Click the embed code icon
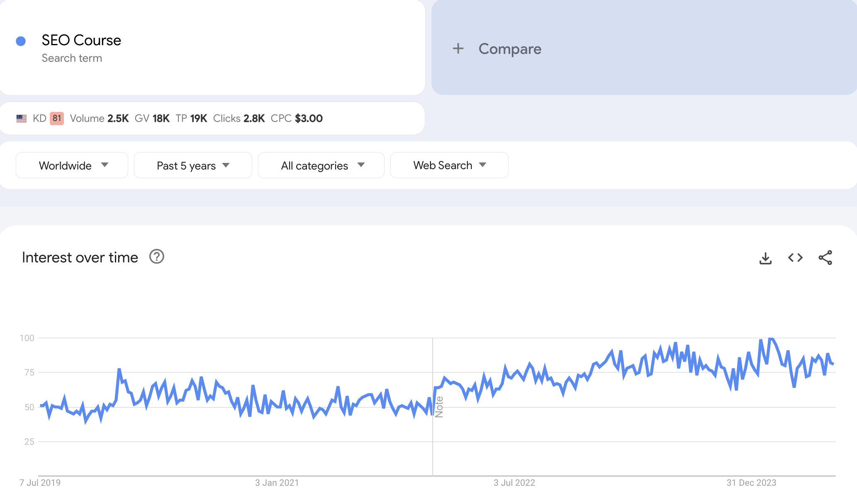857x504 pixels. pyautogui.click(x=795, y=258)
